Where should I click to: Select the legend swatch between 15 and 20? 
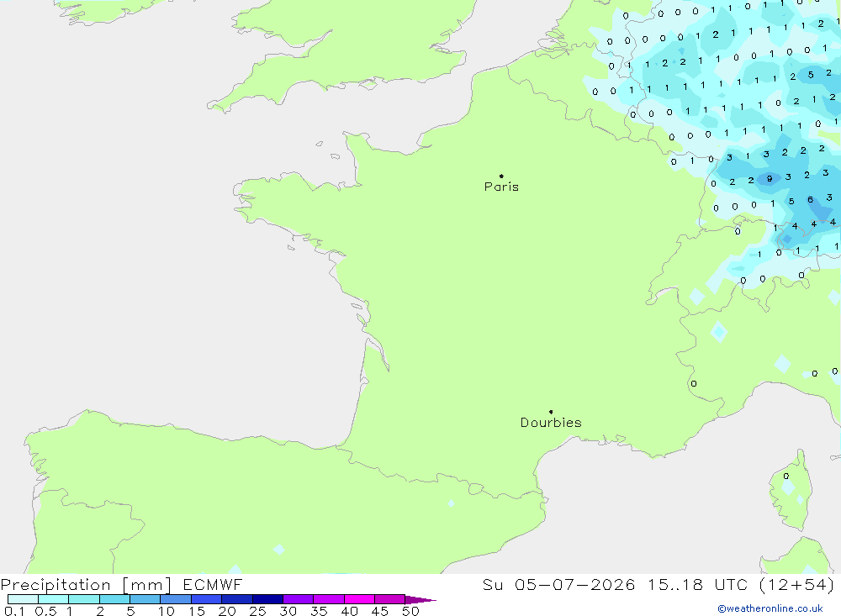[x=206, y=599]
